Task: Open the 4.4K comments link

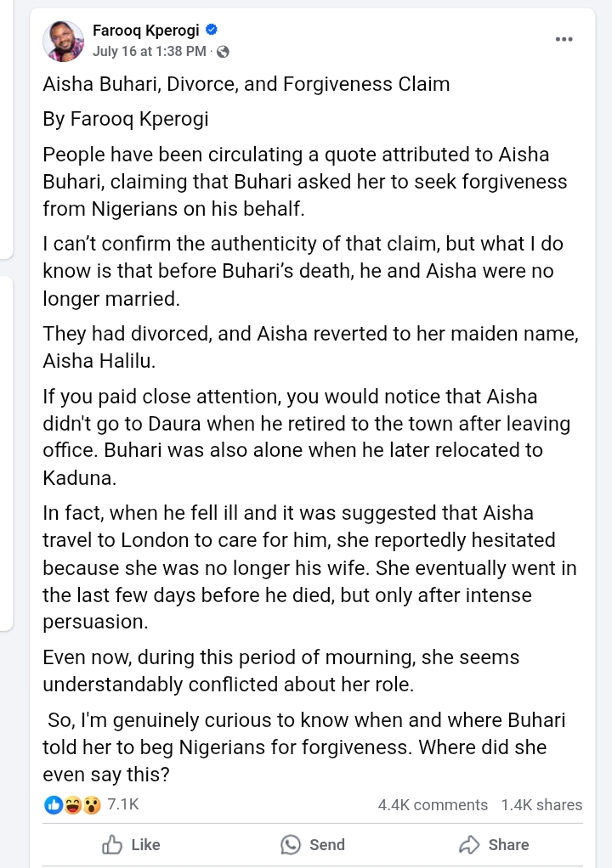Action: coord(433,805)
